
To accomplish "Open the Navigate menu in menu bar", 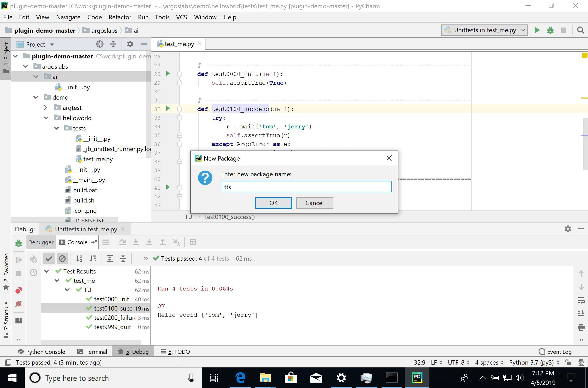I will tap(68, 17).
